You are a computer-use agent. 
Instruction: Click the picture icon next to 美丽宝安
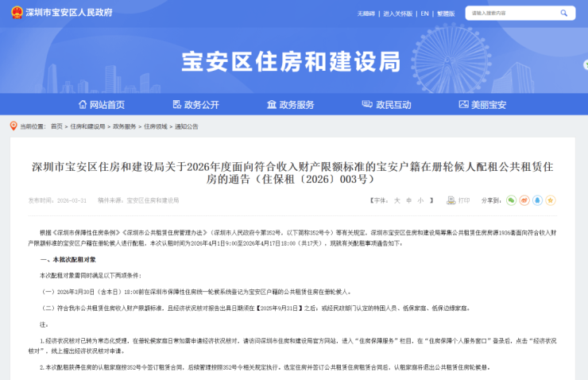pyautogui.click(x=464, y=104)
